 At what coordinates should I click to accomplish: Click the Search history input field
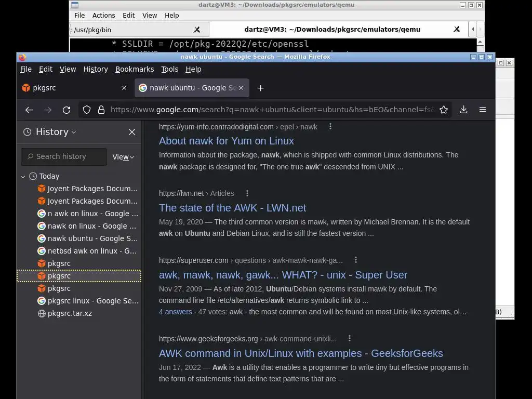click(x=64, y=157)
